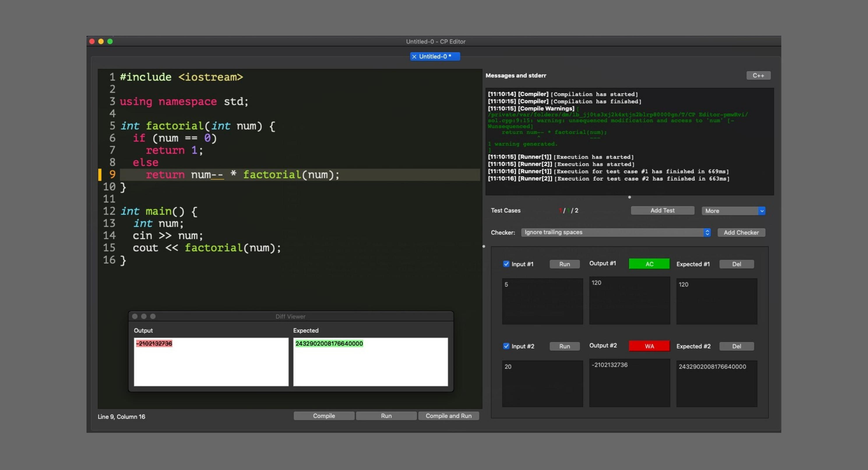Click the 'Line 9, Column 16' status text
Screen dimensions: 868x470
pos(121,416)
